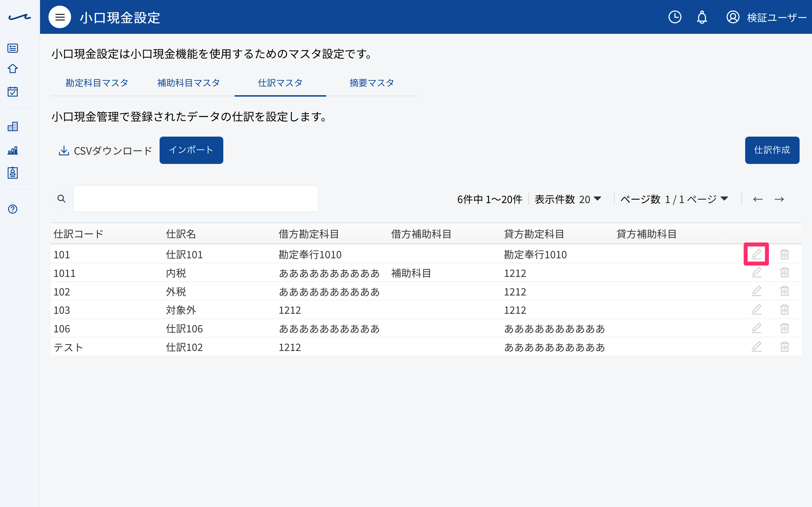812x507 pixels.
Task: Edit the 仕訳101 row with pencil icon
Action: [x=756, y=254]
